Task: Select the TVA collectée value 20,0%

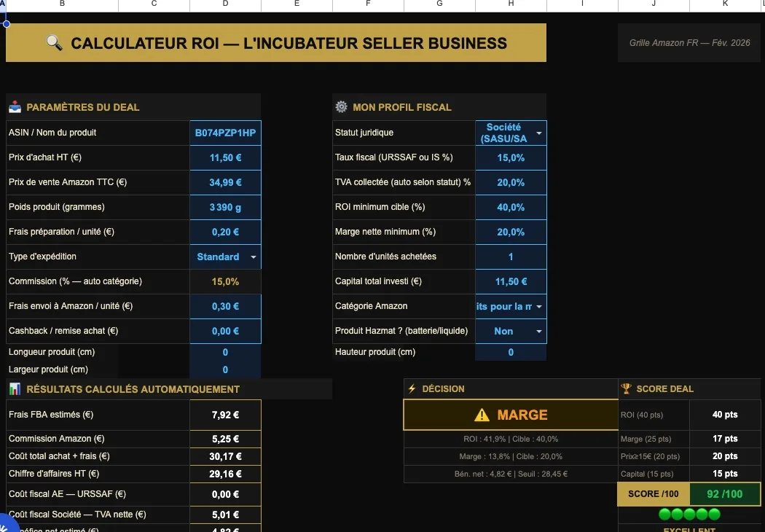Action: (x=511, y=182)
